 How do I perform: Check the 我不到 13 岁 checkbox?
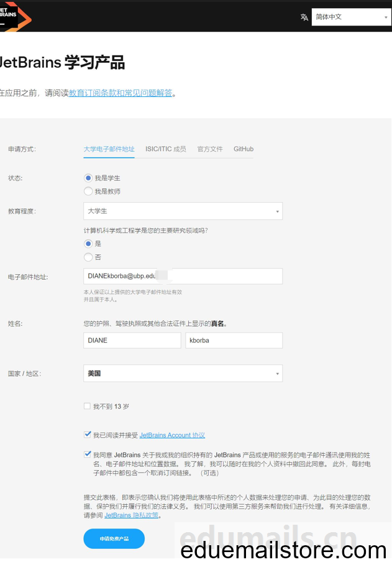point(87,406)
